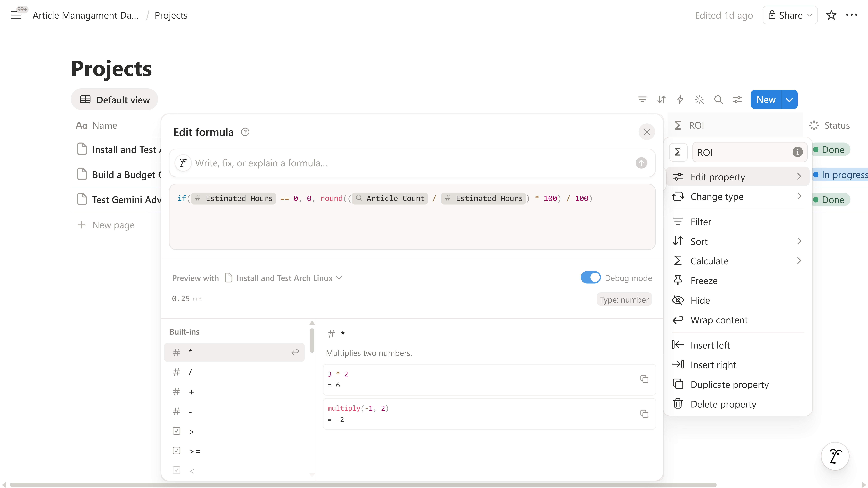Hide the ROI property
Viewport: 868px width, 488px height.
pos(738,300)
